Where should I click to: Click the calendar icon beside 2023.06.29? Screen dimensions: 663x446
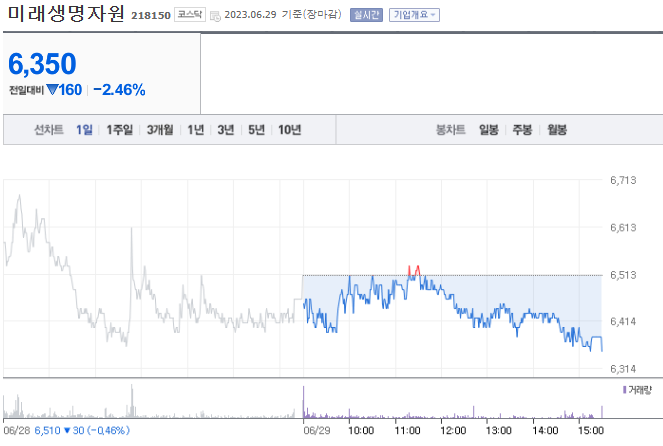215,16
